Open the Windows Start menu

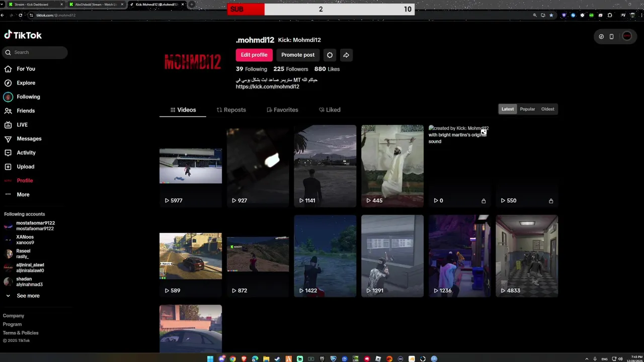click(210, 358)
